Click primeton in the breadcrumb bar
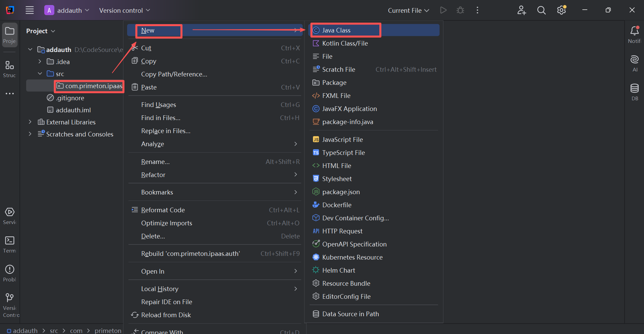The width and height of the screenshot is (644, 334). (x=108, y=331)
